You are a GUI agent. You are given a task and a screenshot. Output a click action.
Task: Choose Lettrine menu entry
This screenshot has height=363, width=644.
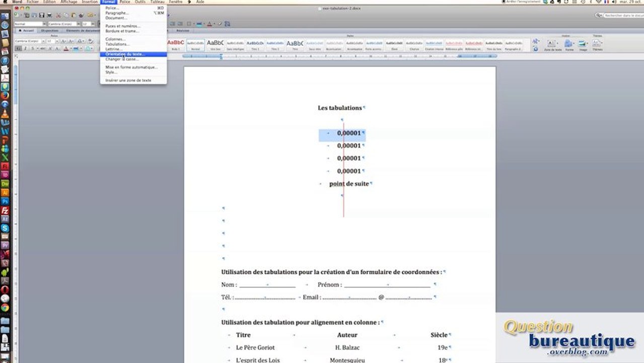(133, 49)
